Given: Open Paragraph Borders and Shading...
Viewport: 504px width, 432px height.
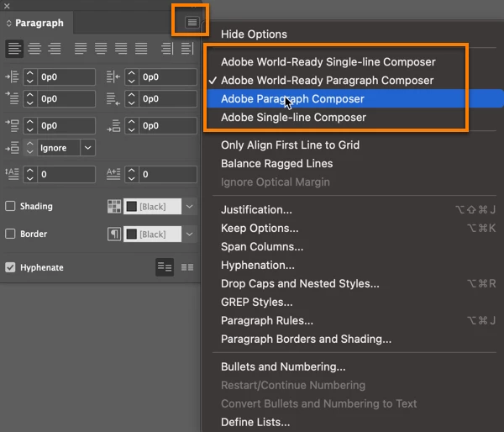Looking at the screenshot, I should pyautogui.click(x=307, y=339).
